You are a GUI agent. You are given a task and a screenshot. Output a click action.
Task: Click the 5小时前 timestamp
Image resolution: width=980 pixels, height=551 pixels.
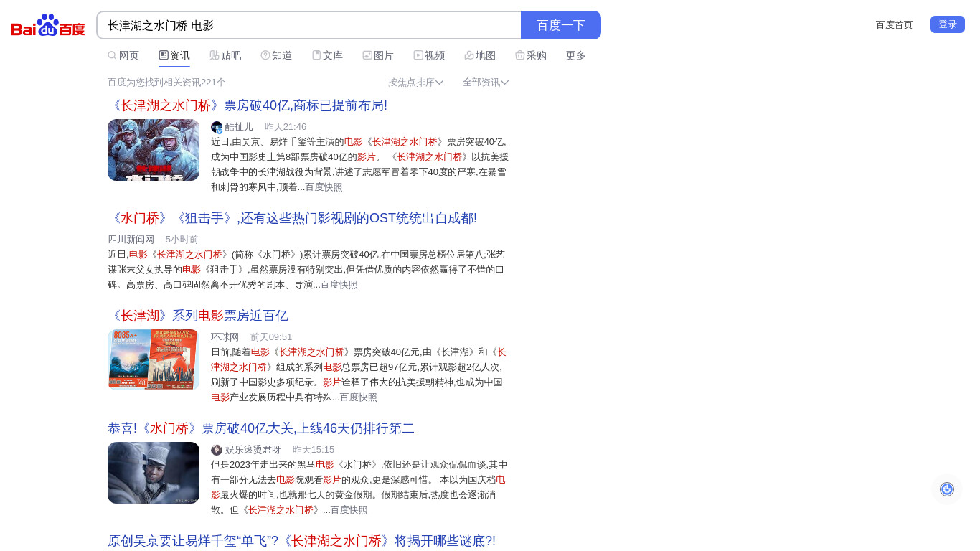(182, 240)
